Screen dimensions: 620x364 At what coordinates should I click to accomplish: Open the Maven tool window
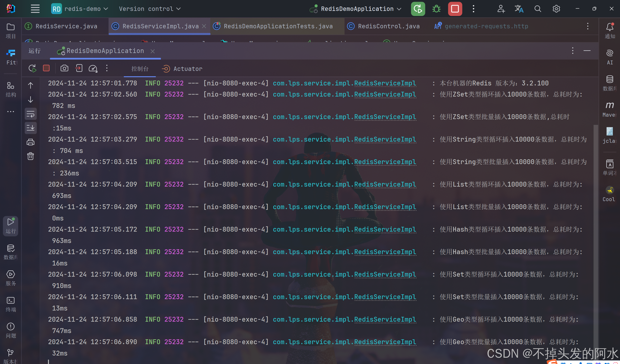(610, 109)
